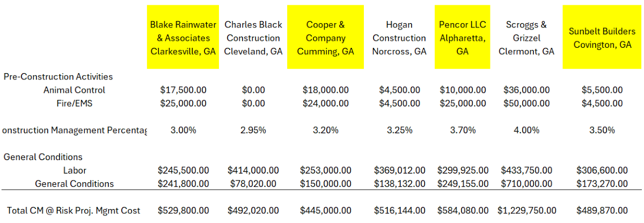The width and height of the screenshot is (644, 223).
Task: Click the Scroggs & Grizzel header cell
Action: [x=526, y=38]
